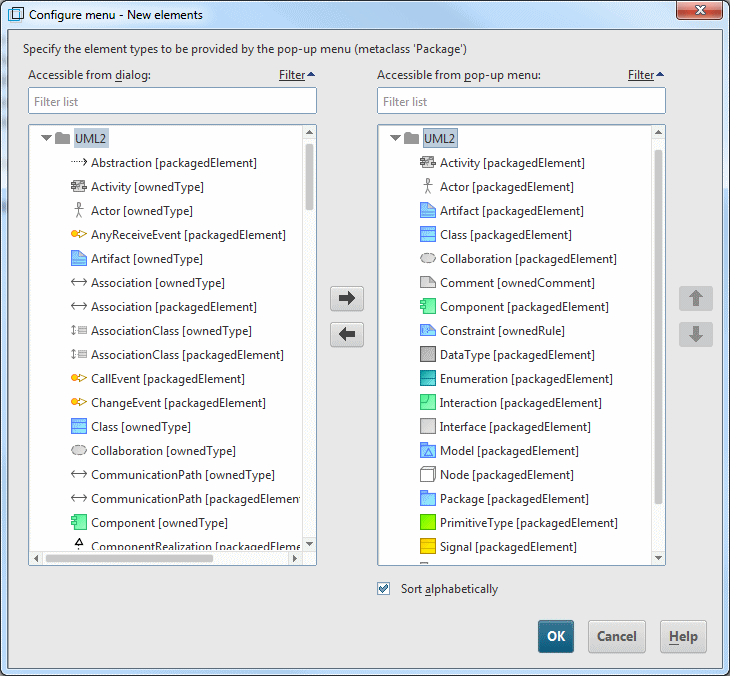
Task: Click the left list vertical scrollbar thumb
Action: coord(310,177)
